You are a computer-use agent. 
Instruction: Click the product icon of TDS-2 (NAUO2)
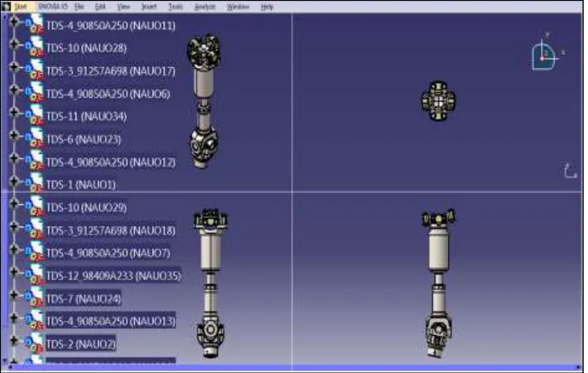[35, 342]
